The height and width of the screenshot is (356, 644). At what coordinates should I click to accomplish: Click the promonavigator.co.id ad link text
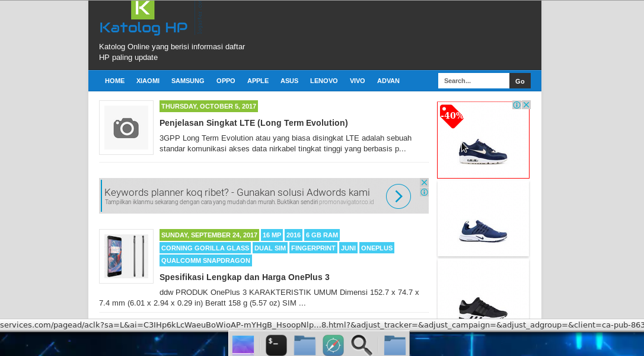(346, 202)
